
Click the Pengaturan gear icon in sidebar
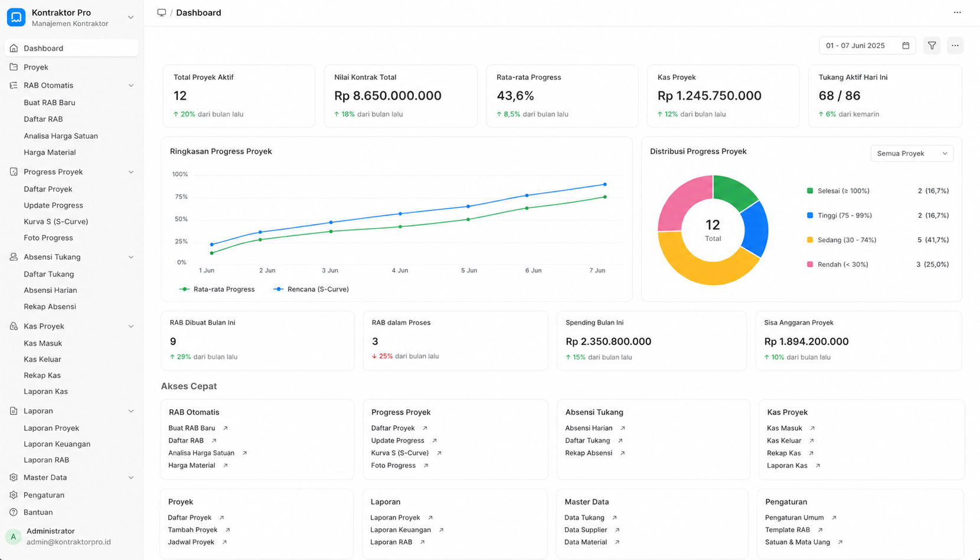point(14,495)
